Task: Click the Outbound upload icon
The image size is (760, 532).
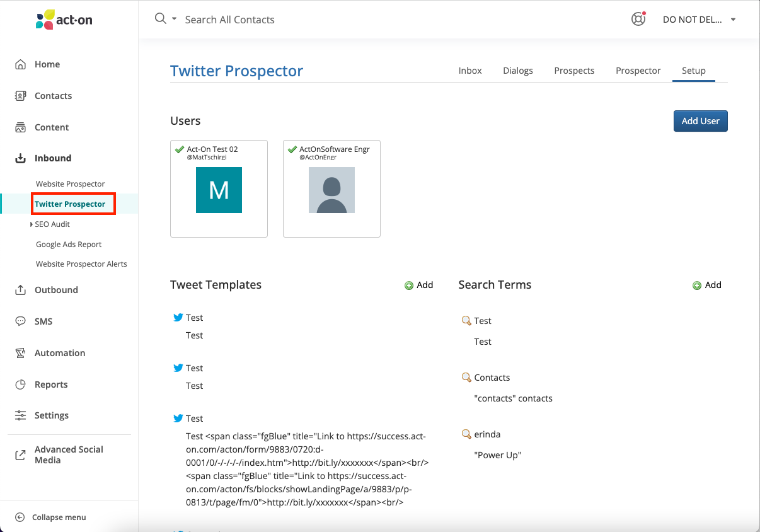Action: [21, 290]
